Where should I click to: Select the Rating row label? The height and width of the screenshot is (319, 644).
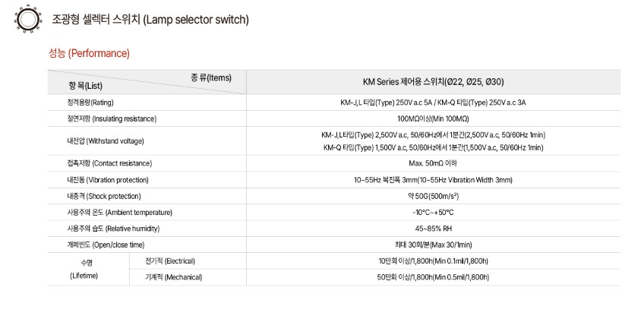(90, 103)
